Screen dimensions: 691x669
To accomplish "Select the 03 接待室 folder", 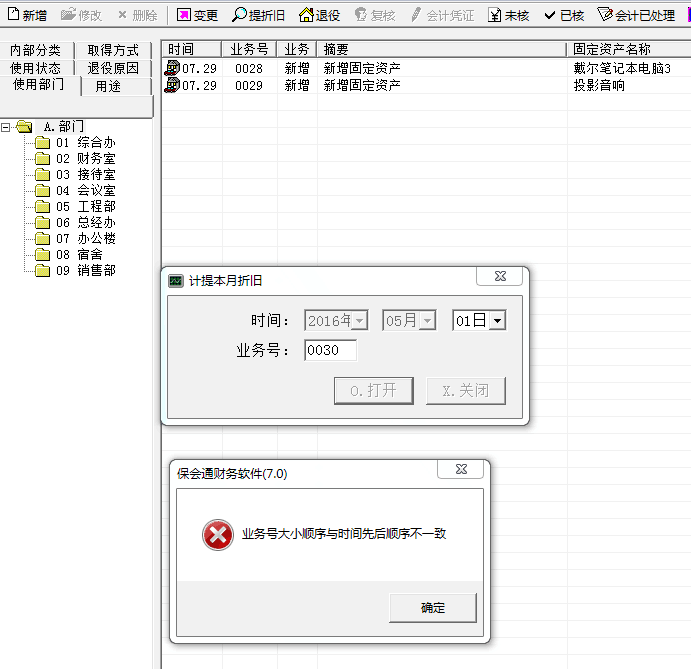I will [x=76, y=175].
